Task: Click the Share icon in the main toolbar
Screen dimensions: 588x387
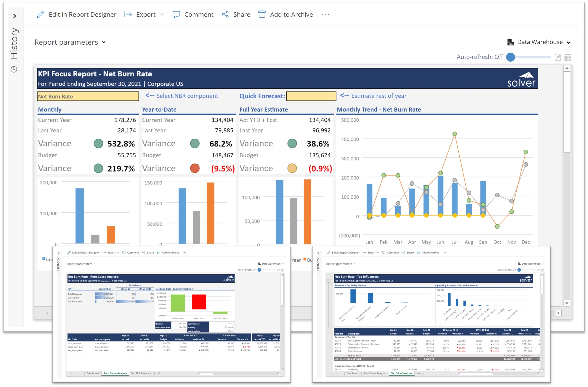Action: tap(225, 14)
